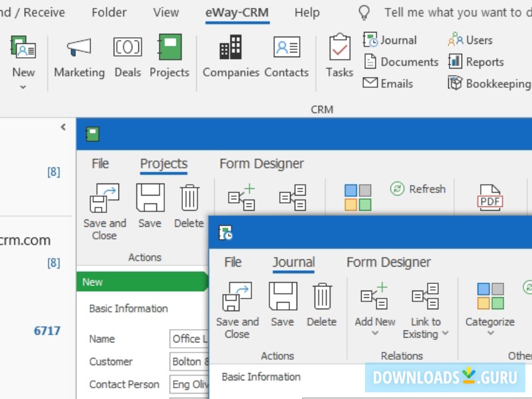Select the Projects tab in Projects window
This screenshot has height=399, width=532.
pos(164,164)
